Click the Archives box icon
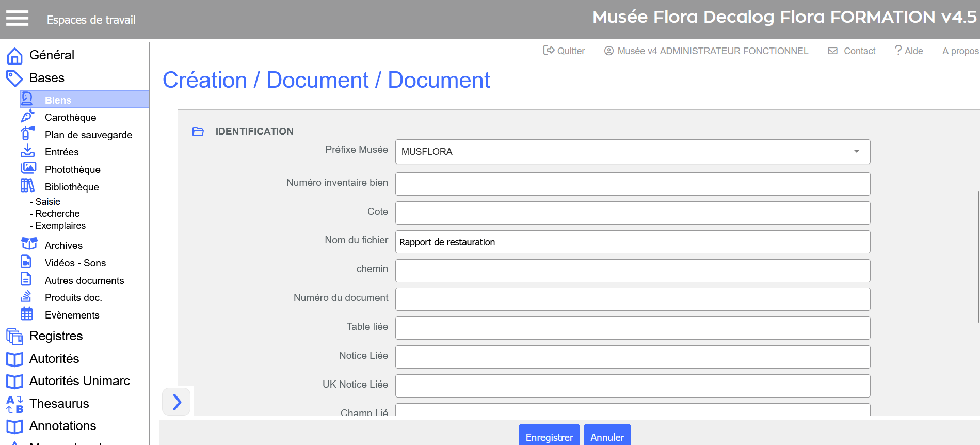Viewport: 980px width, 445px height. (29, 244)
